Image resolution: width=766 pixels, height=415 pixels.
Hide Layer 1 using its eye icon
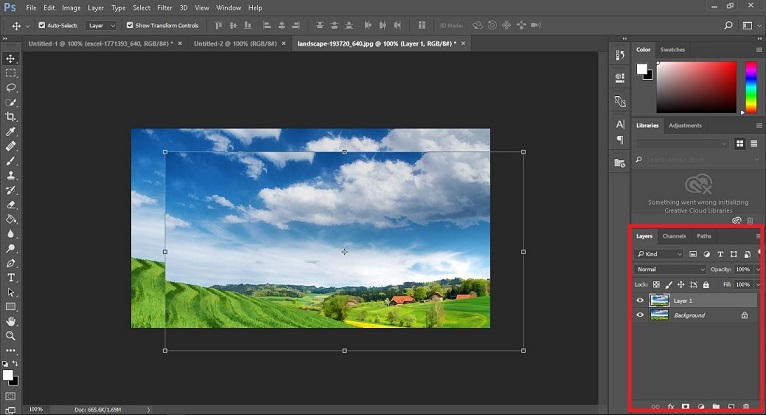coord(640,300)
